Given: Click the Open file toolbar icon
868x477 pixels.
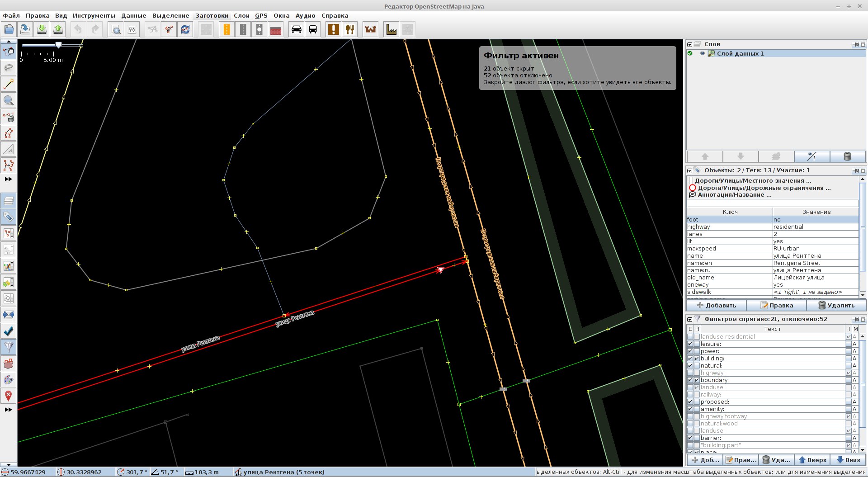Looking at the screenshot, I should click(x=9, y=30).
